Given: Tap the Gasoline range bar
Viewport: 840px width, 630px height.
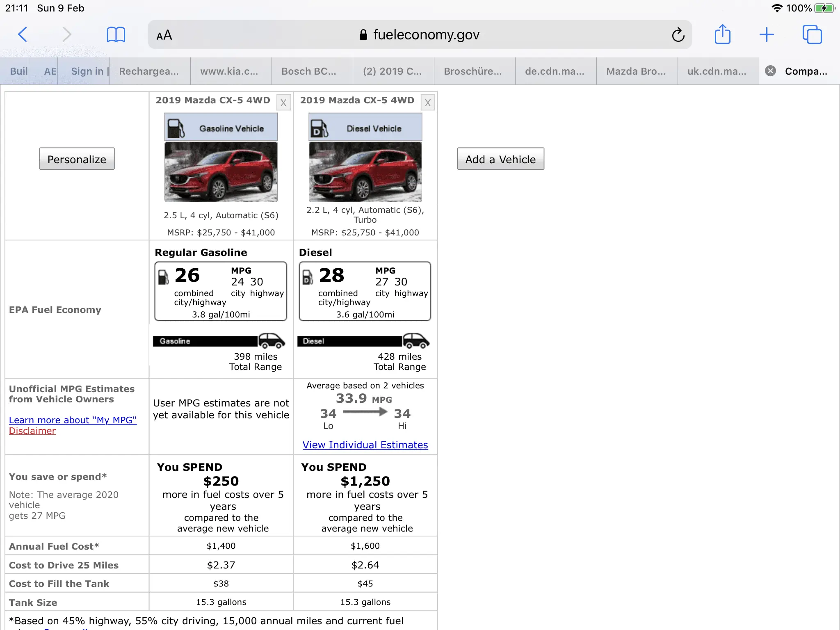Looking at the screenshot, I should point(205,341).
